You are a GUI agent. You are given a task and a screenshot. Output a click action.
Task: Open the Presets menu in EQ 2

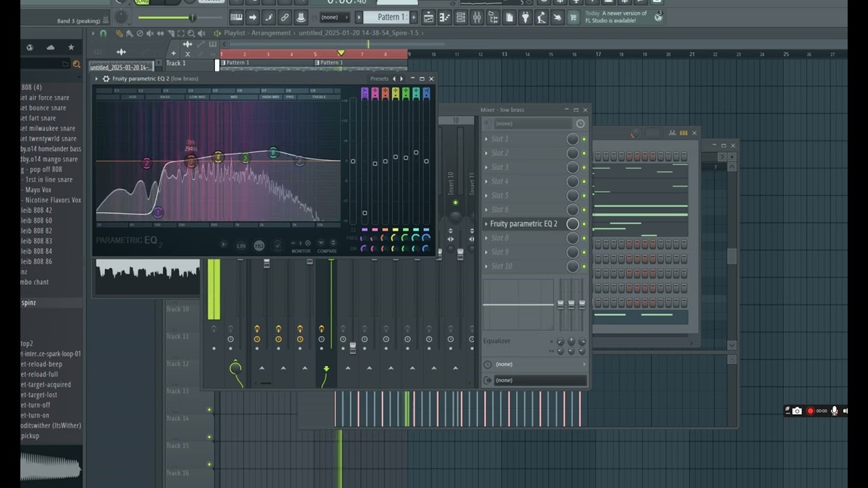point(379,79)
